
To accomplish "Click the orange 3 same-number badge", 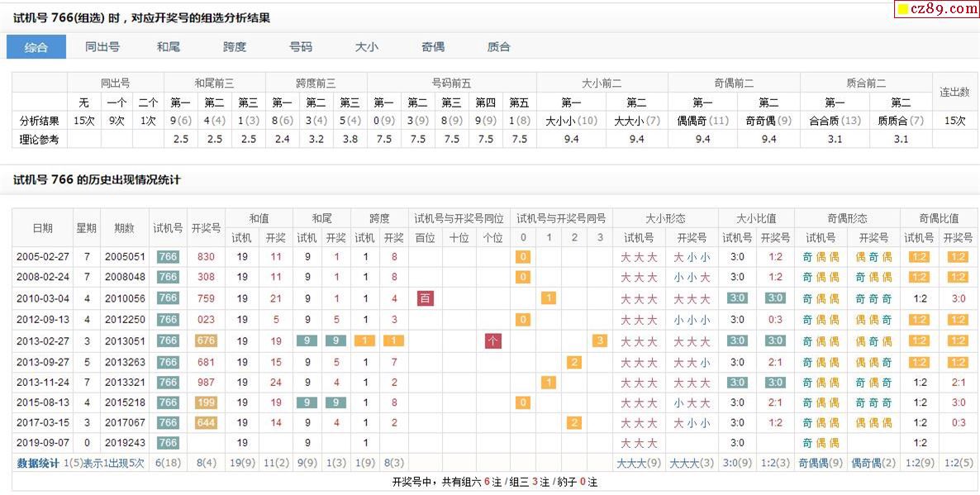I will 600,340.
